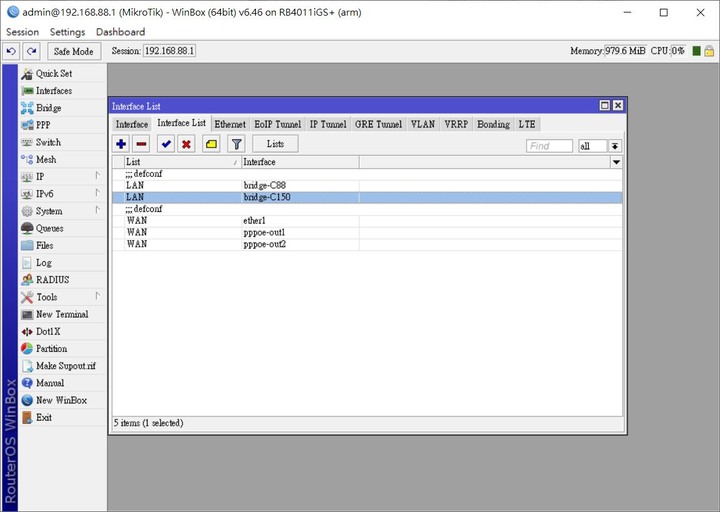Switch to the Interface tab

(x=132, y=124)
